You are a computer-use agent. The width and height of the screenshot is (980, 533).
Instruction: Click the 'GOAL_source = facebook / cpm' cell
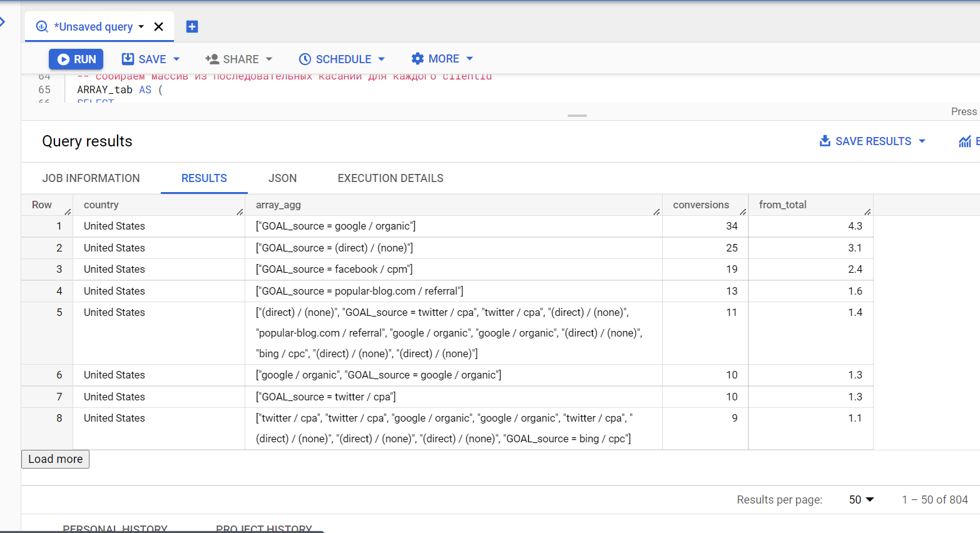tap(454, 269)
